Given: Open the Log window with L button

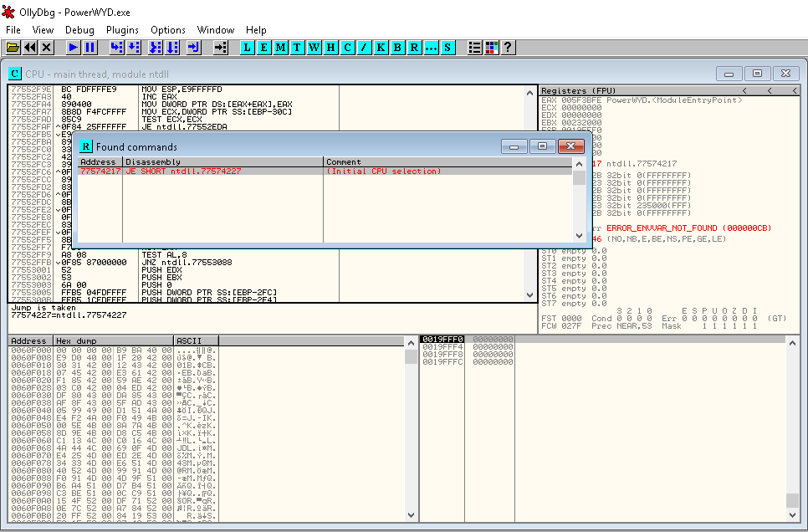Looking at the screenshot, I should (248, 48).
